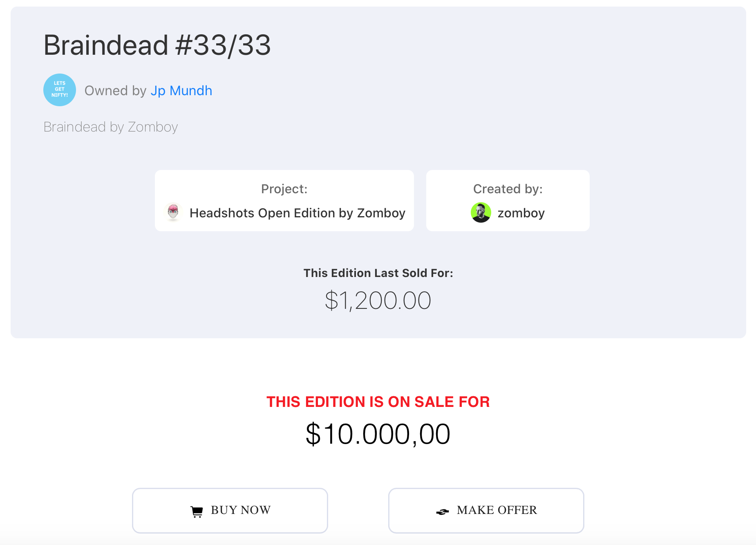Click 'This Edition Last Sold For:' label
The width and height of the screenshot is (756, 545).
(x=378, y=273)
